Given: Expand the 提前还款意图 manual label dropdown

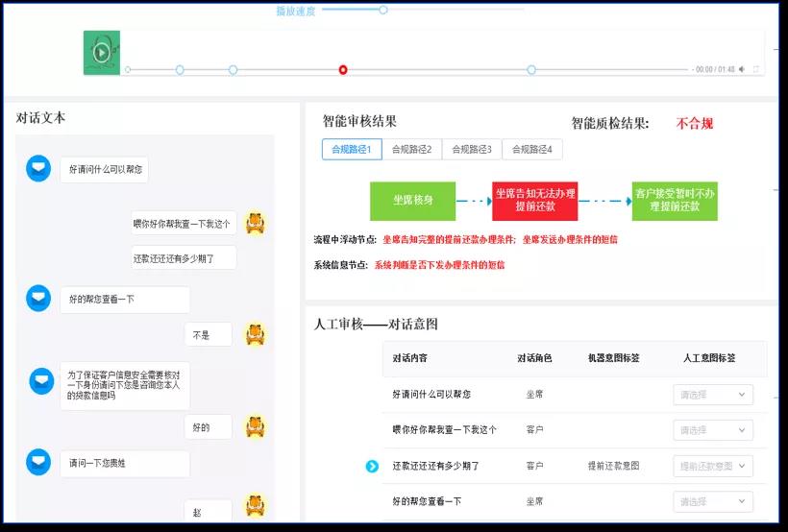Looking at the screenshot, I should pos(713,466).
